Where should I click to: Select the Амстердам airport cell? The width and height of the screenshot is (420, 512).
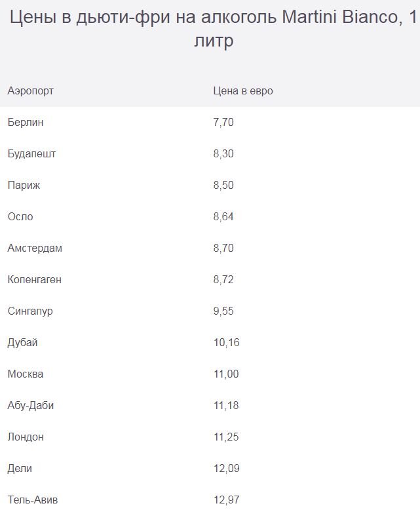click(x=35, y=248)
